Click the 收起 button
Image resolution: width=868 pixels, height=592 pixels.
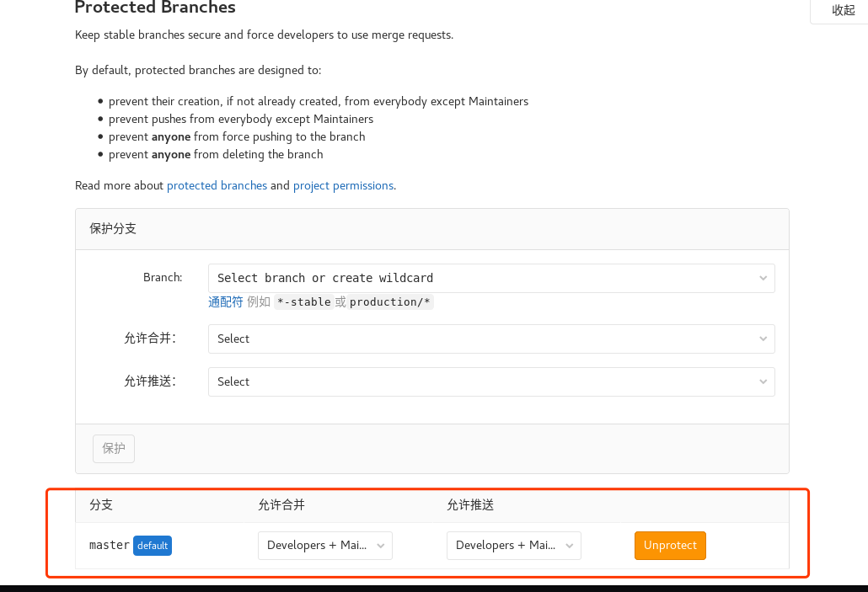tap(843, 10)
